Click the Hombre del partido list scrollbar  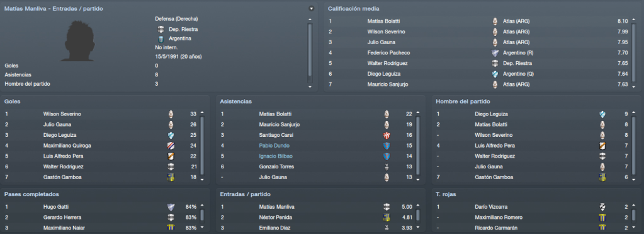(634, 146)
